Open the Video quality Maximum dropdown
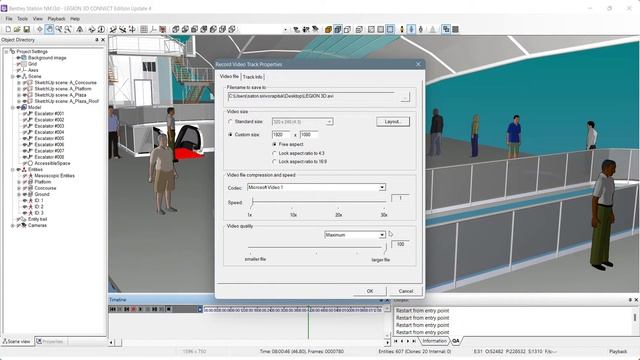This screenshot has width=640, height=360. pyautogui.click(x=382, y=235)
